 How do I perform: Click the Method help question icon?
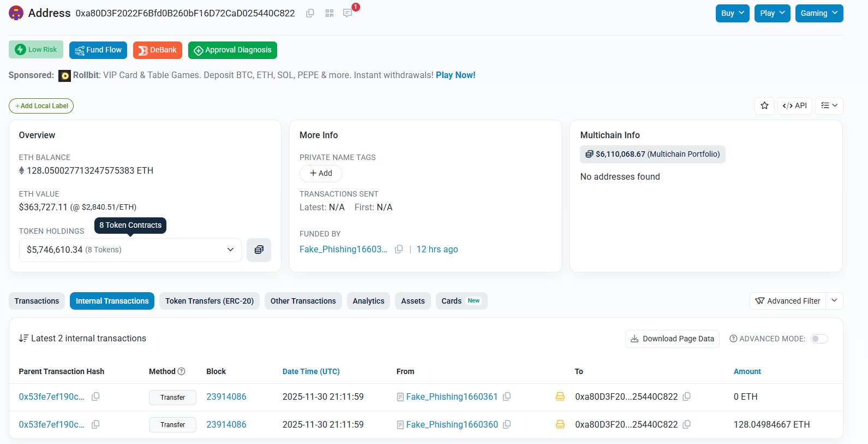182,371
